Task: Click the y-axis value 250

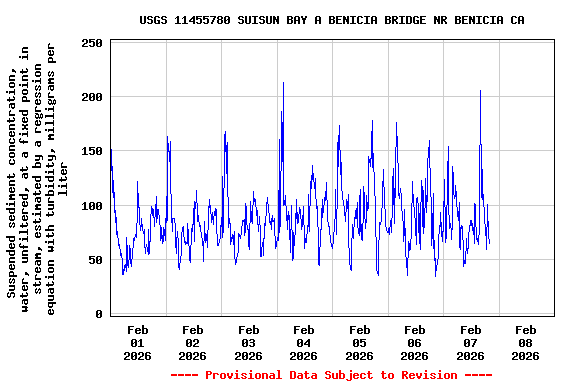Action: tap(92, 43)
